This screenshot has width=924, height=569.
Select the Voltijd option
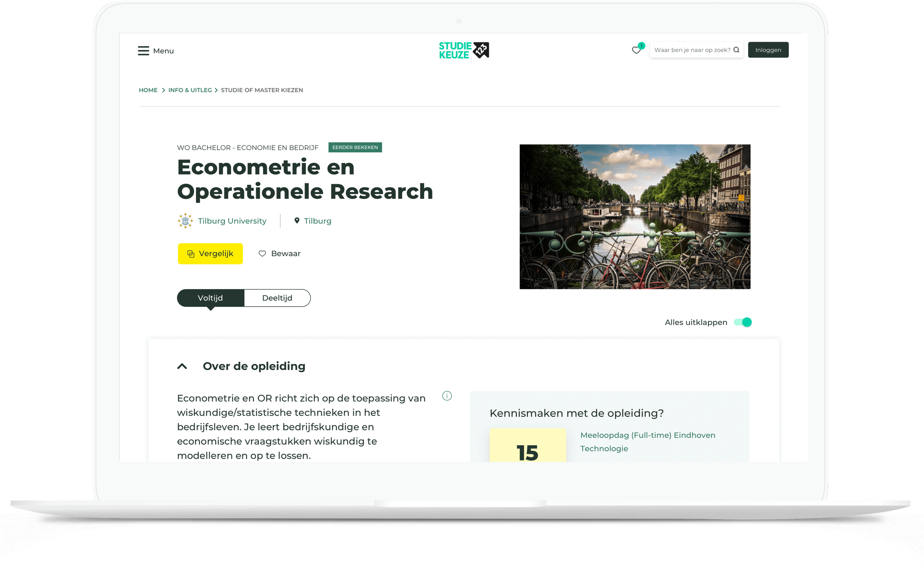pyautogui.click(x=210, y=298)
